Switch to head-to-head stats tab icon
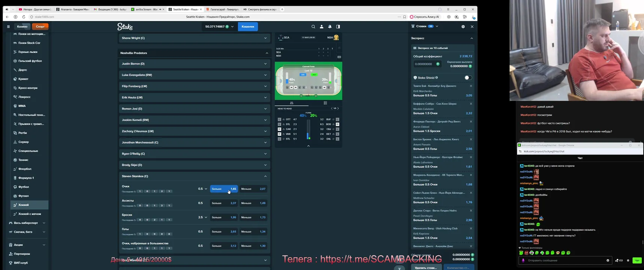644x270 pixels. (292, 103)
